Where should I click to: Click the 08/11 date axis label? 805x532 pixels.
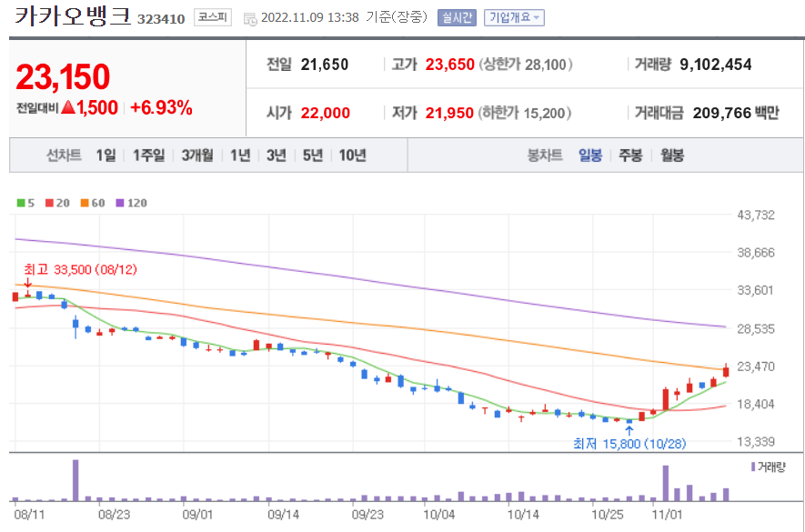[29, 515]
